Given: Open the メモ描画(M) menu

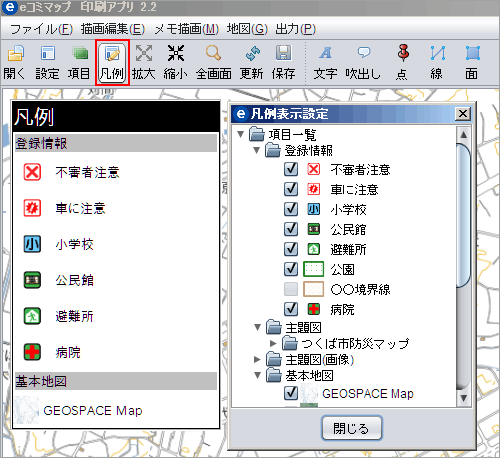Looking at the screenshot, I should (187, 29).
